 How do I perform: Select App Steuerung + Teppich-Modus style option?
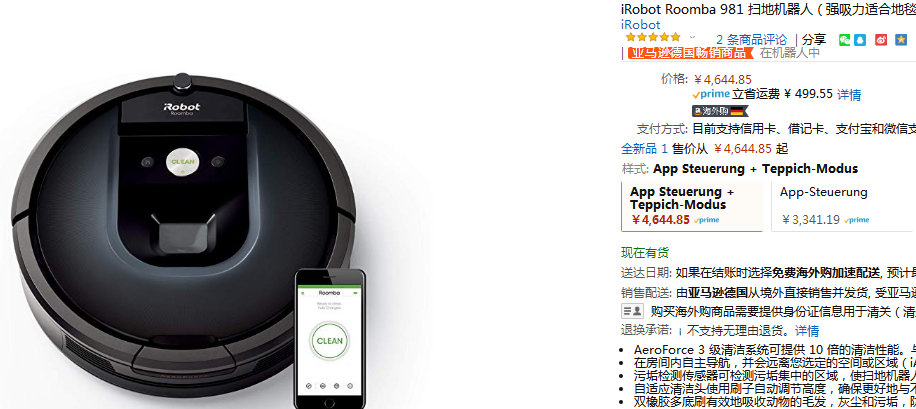[692, 206]
